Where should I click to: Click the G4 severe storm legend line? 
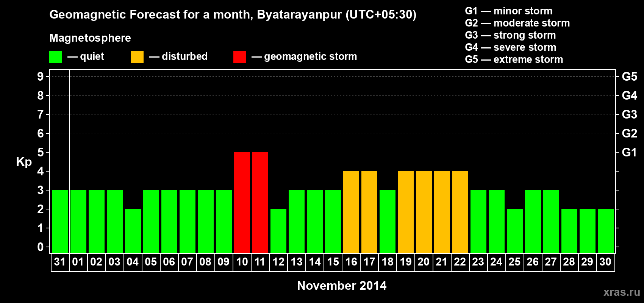(511, 47)
